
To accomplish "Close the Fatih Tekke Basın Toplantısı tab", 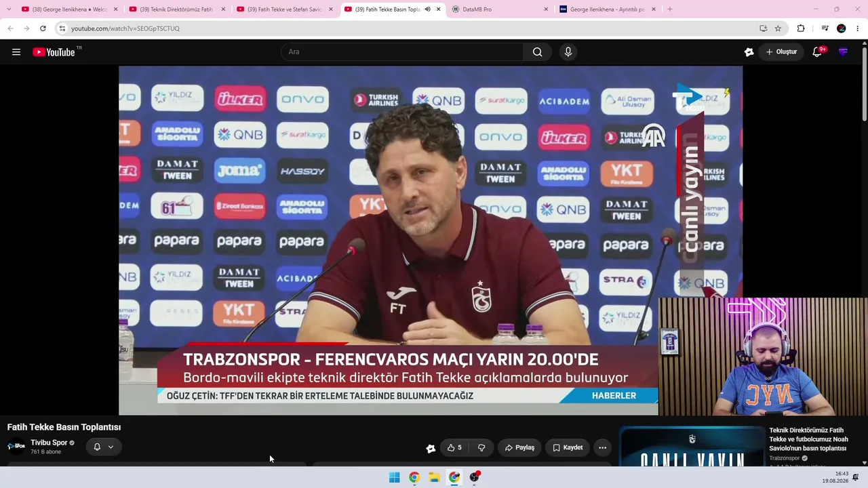I will tap(439, 9).
